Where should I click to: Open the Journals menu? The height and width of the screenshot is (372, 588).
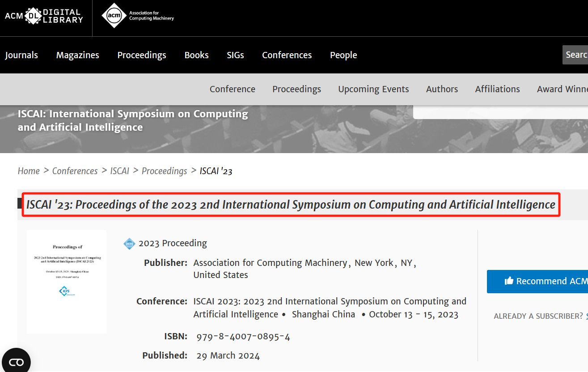tap(21, 55)
